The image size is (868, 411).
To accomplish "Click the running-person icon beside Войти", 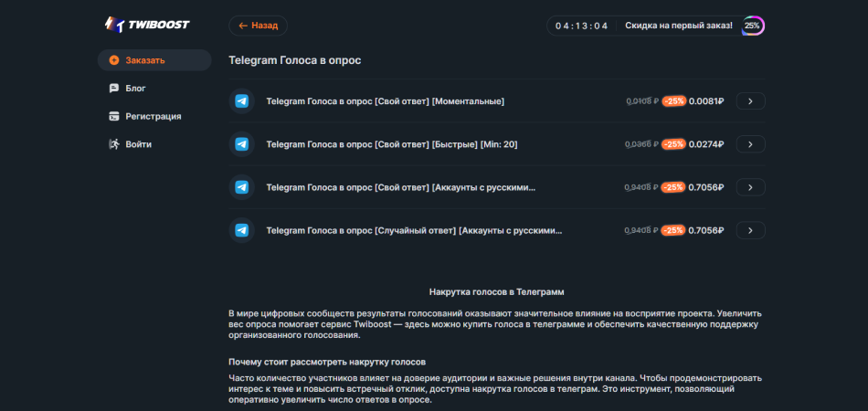I will pyautogui.click(x=114, y=144).
